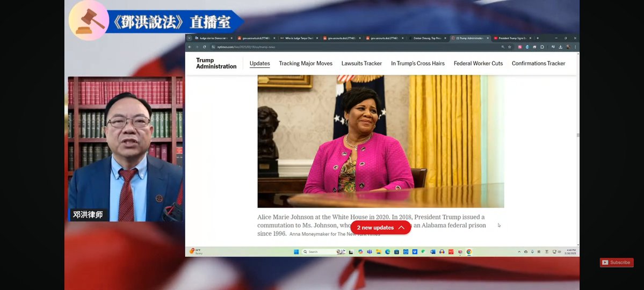This screenshot has width=644, height=290.
Task: Open File Explorer from taskbar
Action: click(378, 252)
